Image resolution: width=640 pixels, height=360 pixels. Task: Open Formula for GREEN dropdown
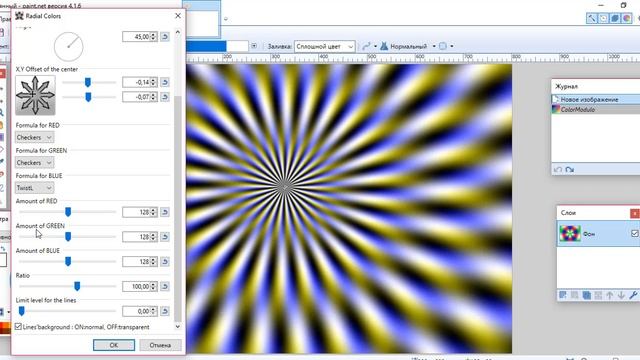point(35,163)
